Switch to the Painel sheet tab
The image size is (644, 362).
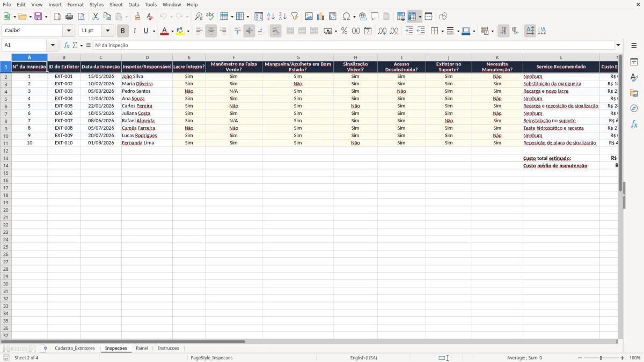[142, 348]
